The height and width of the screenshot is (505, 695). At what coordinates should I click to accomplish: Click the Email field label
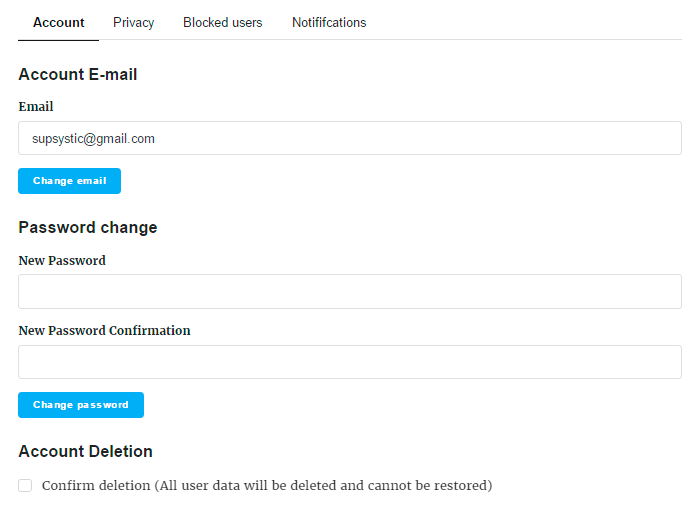point(36,106)
